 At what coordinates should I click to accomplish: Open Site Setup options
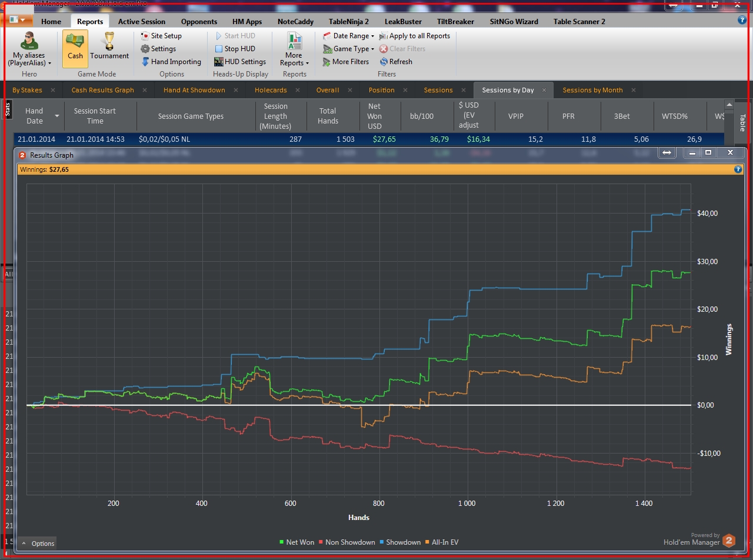[161, 36]
